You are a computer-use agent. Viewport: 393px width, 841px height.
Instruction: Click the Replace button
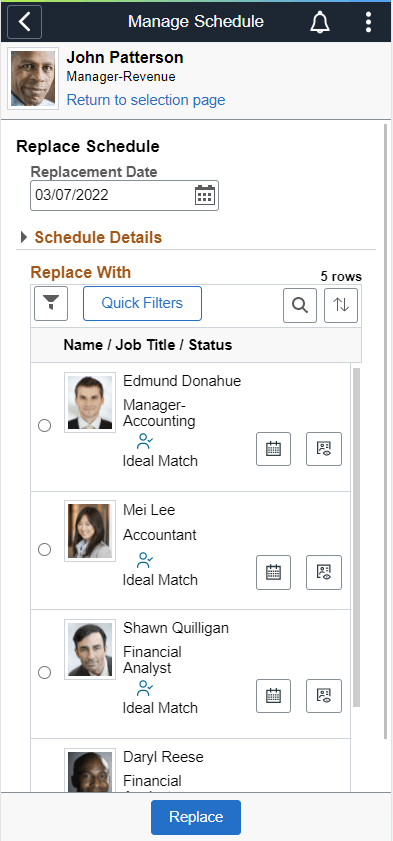click(x=196, y=817)
